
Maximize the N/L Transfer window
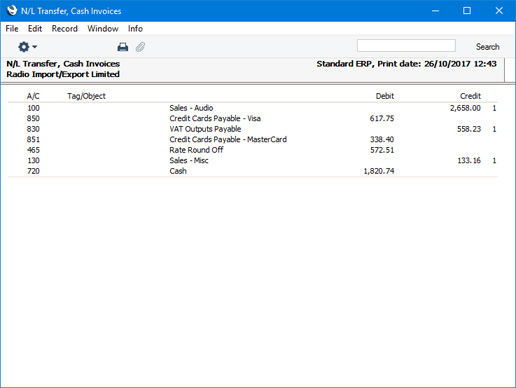467,11
